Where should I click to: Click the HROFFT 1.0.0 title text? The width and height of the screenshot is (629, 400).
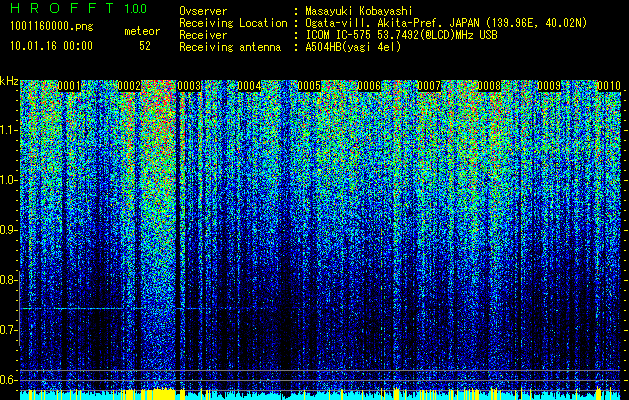pyautogui.click(x=78, y=8)
